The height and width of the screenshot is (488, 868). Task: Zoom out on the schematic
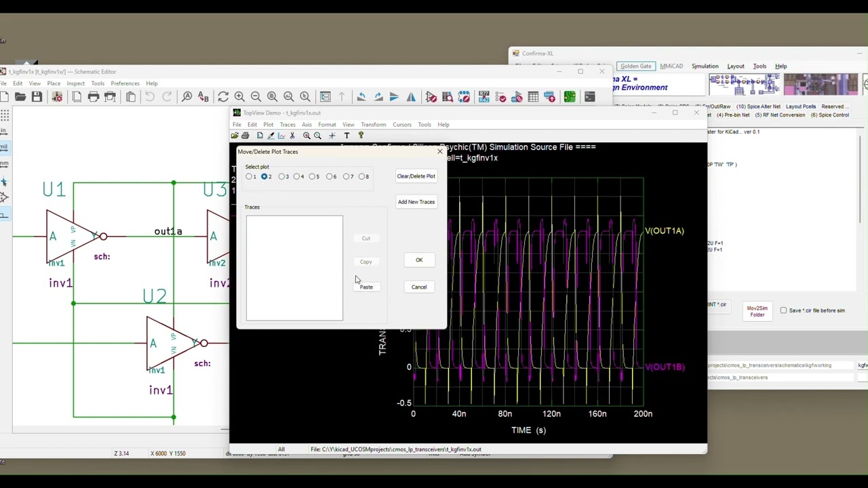pos(256,97)
